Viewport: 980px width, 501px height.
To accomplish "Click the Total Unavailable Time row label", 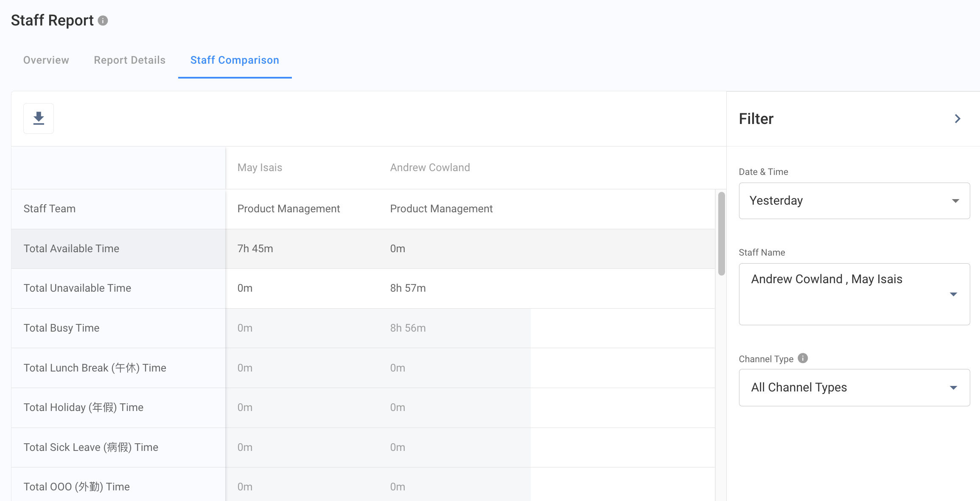I will coord(77,288).
